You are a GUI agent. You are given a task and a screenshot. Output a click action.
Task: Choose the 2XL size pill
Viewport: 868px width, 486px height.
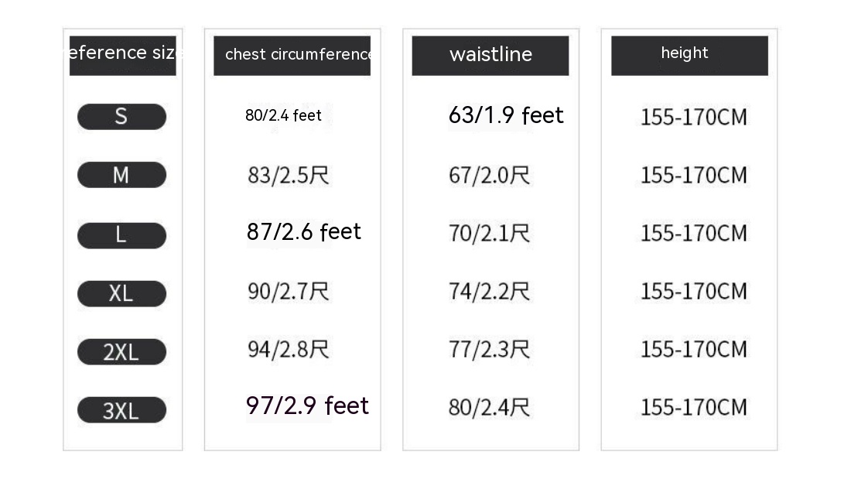121,352
